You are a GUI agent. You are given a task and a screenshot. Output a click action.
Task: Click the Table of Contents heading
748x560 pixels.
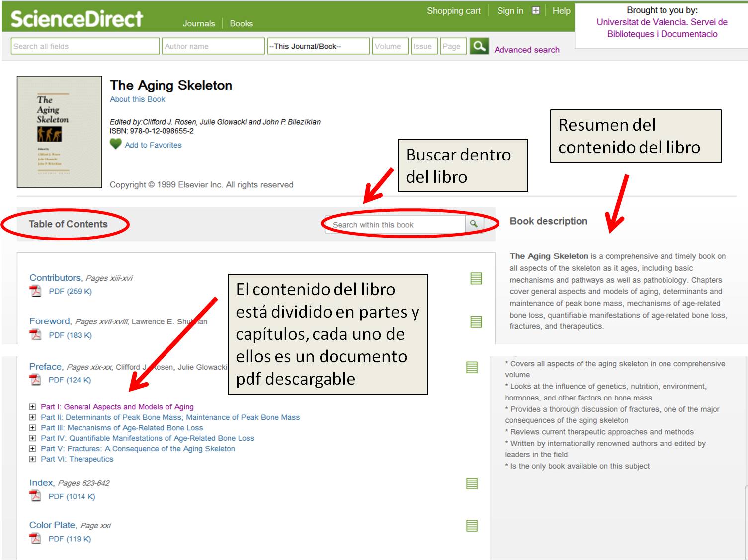pyautogui.click(x=68, y=224)
